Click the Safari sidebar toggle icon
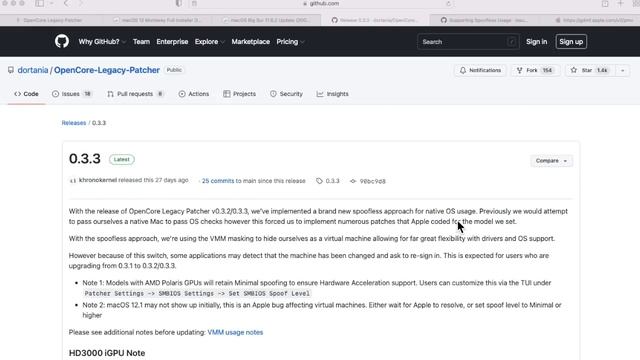Screen dimensions: 640x360 39,4
